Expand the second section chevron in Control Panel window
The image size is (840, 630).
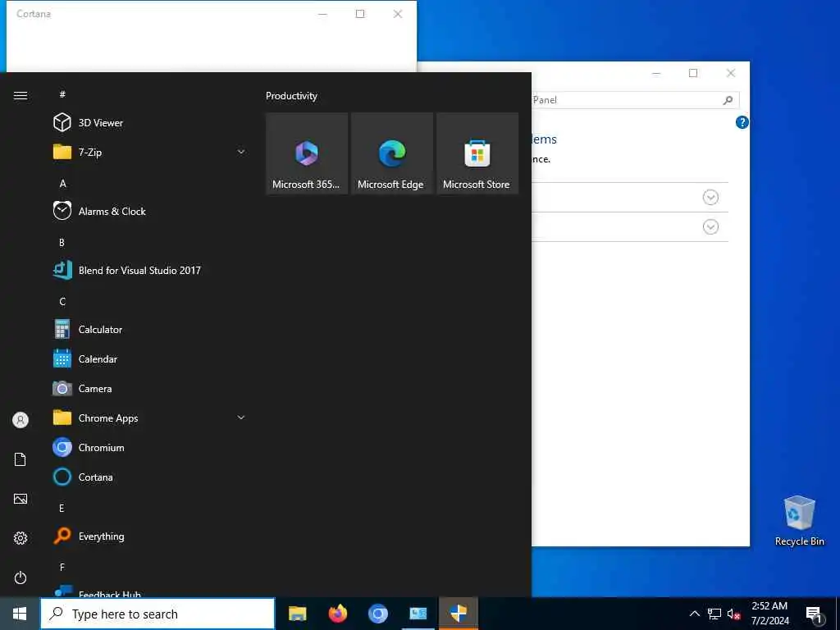point(710,227)
